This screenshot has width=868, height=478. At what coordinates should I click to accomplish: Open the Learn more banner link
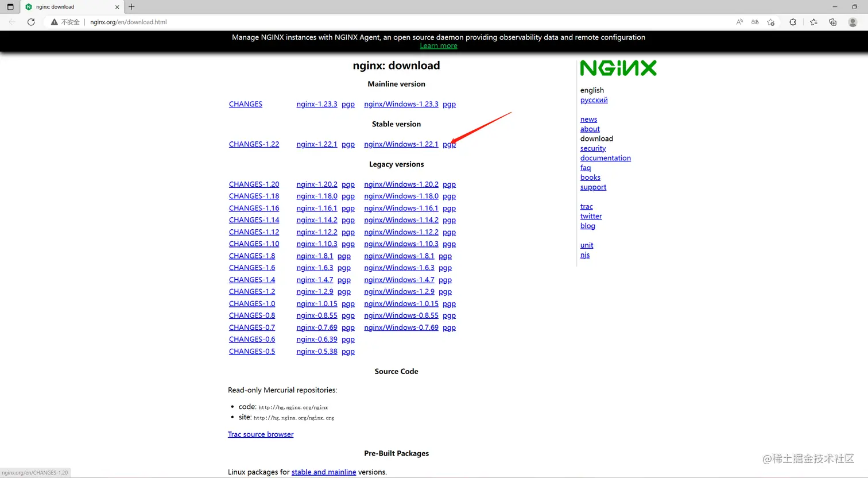pyautogui.click(x=439, y=46)
